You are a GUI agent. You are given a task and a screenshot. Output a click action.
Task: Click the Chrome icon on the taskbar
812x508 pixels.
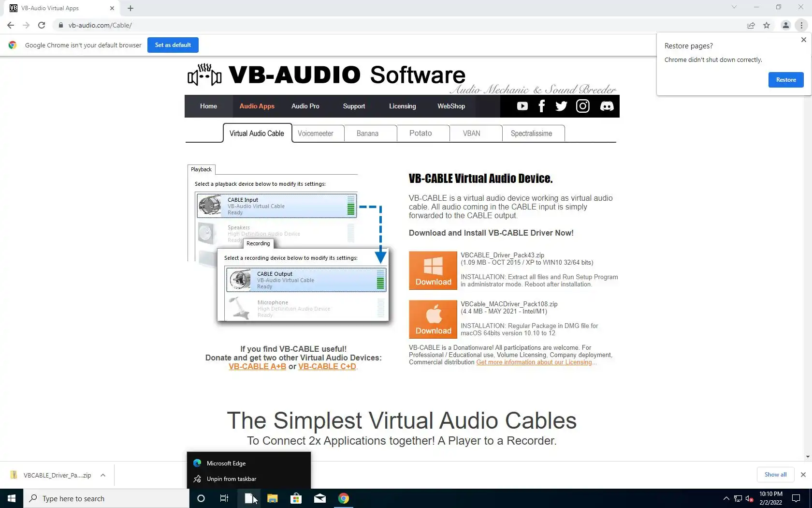(x=344, y=498)
